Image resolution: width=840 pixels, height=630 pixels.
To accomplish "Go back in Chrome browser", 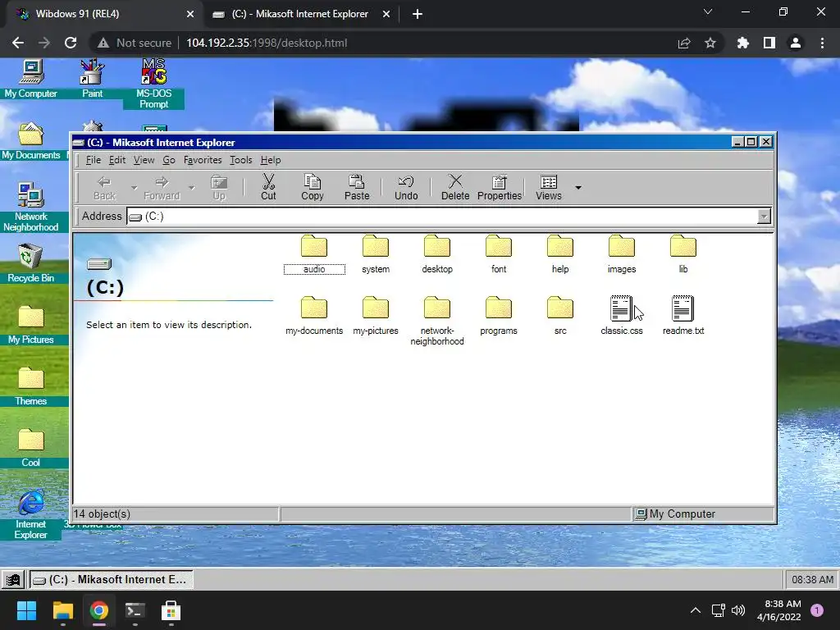I will 18,43.
